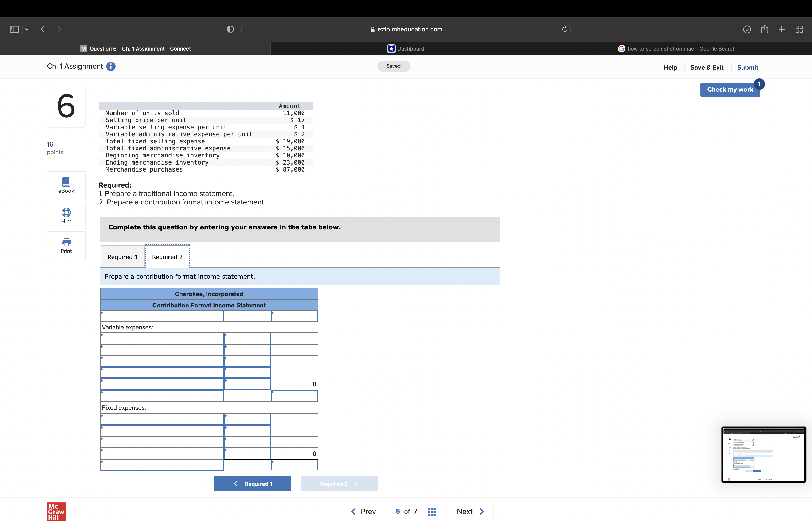Open the sidebar chevron dropdown
812x525 pixels.
click(27, 29)
